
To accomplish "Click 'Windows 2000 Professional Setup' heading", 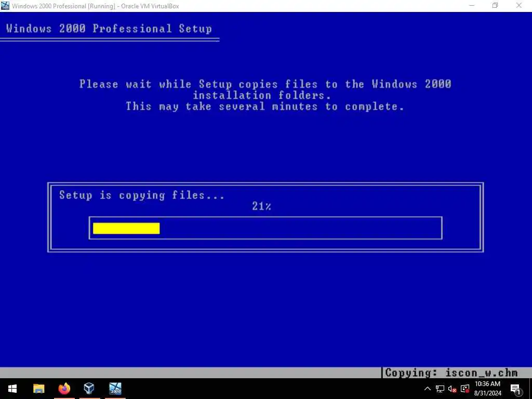I will [x=109, y=29].
